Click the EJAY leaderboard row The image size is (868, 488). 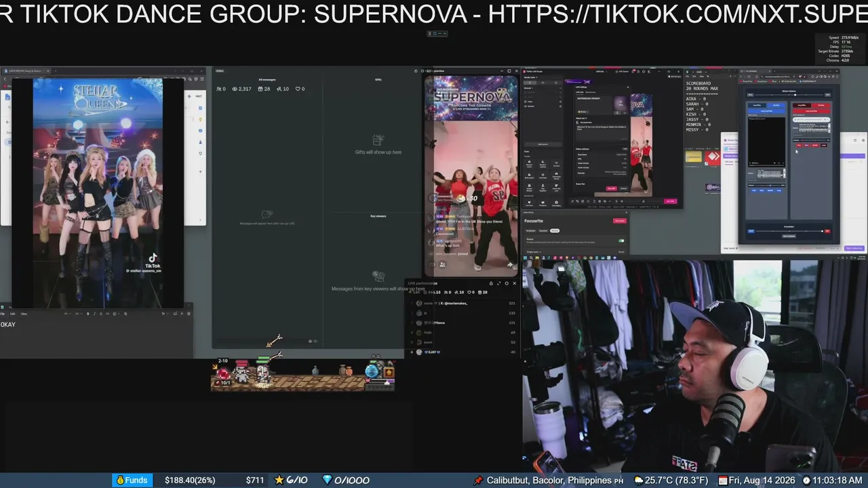[464, 352]
